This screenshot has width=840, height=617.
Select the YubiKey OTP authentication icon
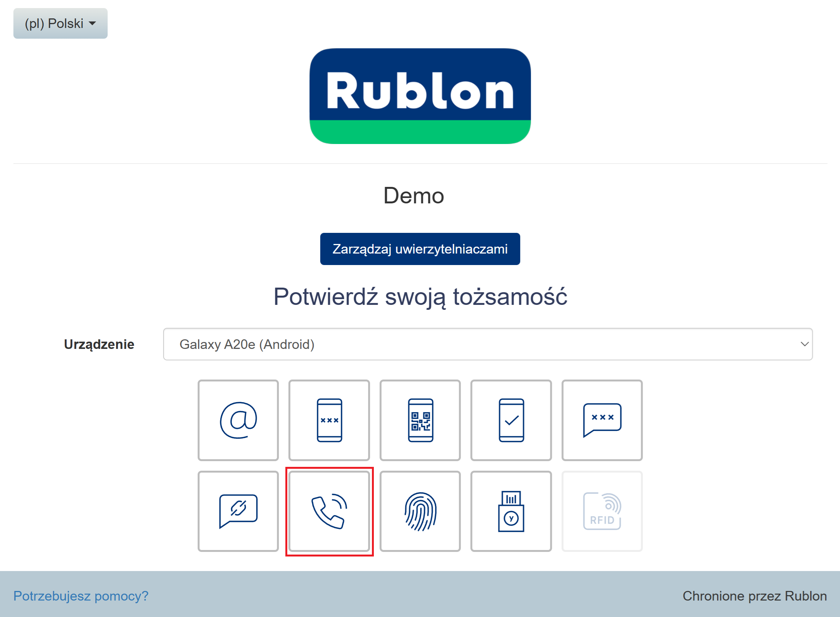[x=511, y=511]
